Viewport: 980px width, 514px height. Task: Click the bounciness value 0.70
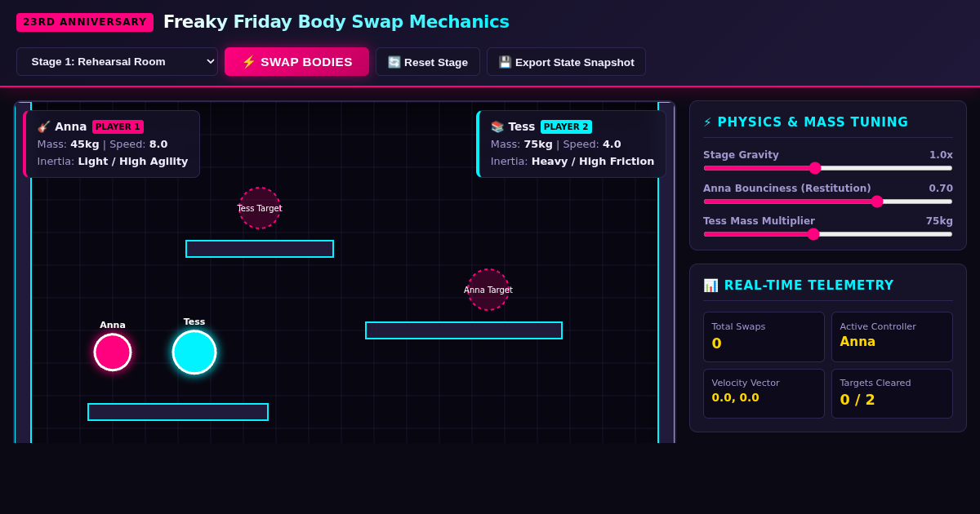[x=941, y=188]
